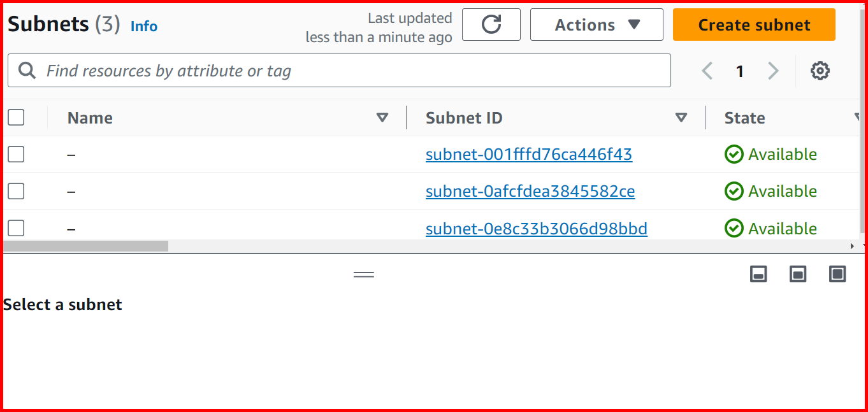
Task: Click the Info link next to Subnets heading
Action: click(x=143, y=26)
